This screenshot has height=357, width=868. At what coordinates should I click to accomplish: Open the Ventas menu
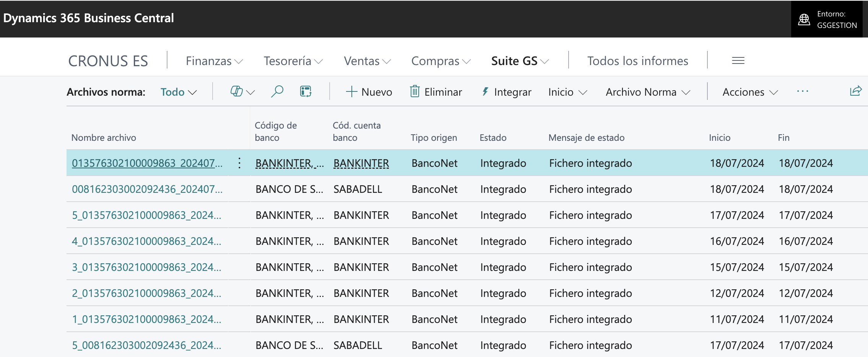tap(367, 61)
